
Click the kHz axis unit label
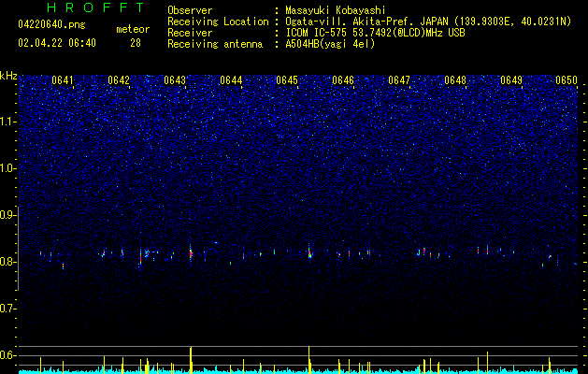coord(8,76)
